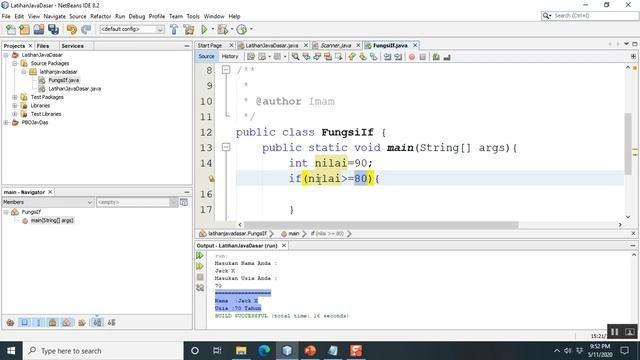Open the Debug menu
The image size is (640, 360).
137,16
